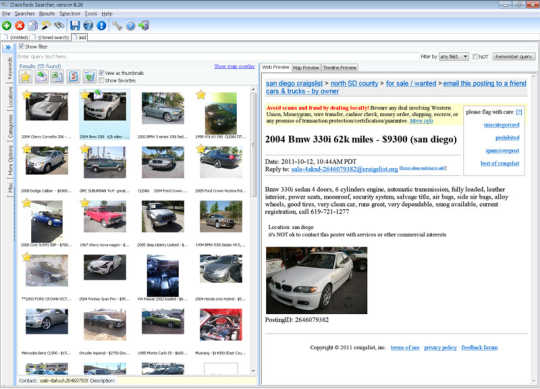
Task: Click the miscategorized flag link
Action: [x=501, y=125]
